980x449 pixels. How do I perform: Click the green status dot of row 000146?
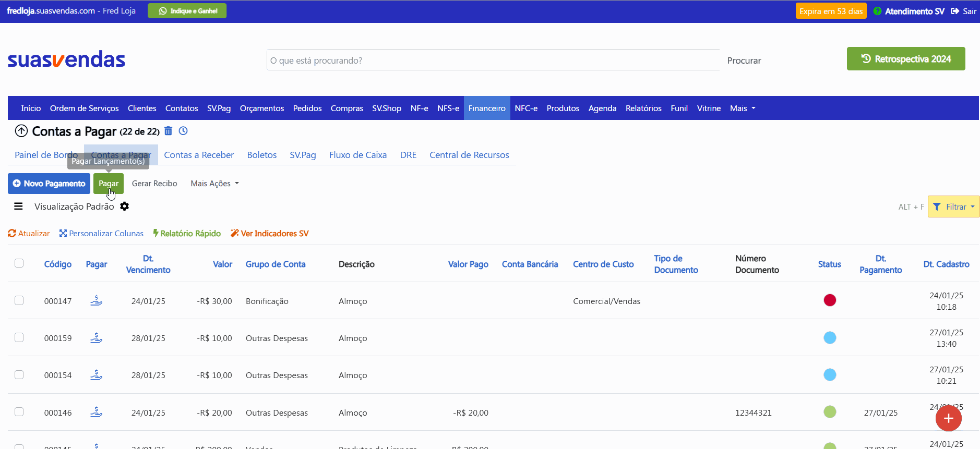830,412
